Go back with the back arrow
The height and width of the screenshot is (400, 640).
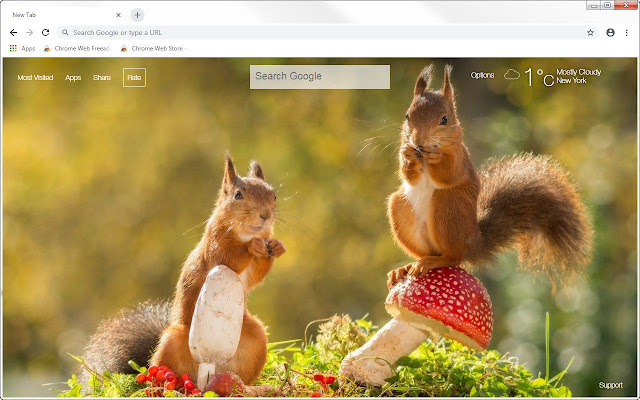click(x=13, y=33)
